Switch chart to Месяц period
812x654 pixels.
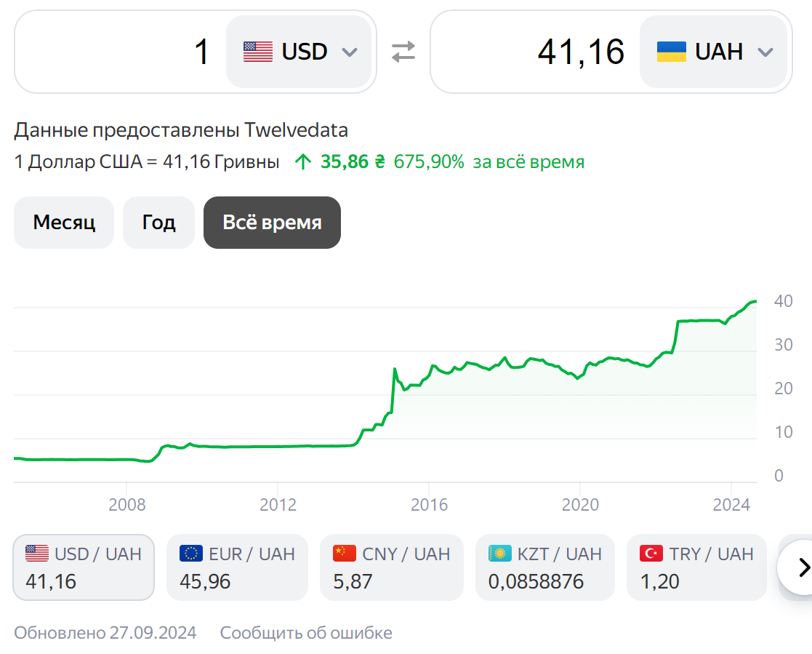pyautogui.click(x=64, y=223)
